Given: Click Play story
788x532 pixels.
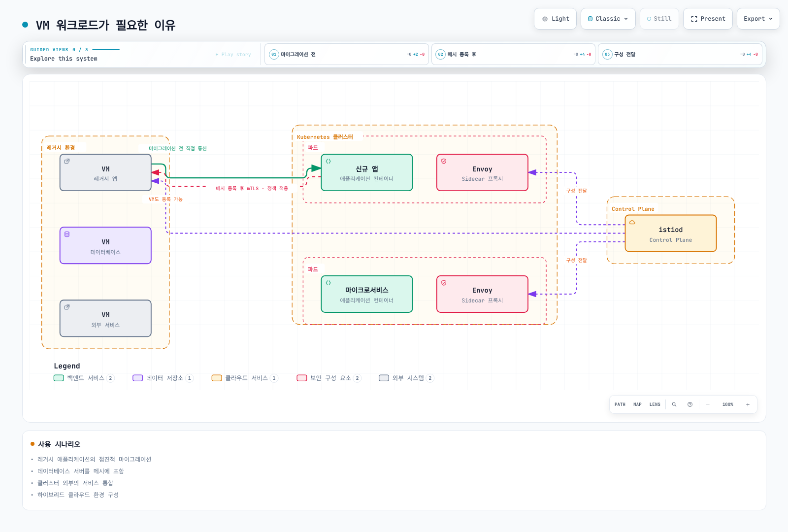Looking at the screenshot, I should (x=233, y=55).
